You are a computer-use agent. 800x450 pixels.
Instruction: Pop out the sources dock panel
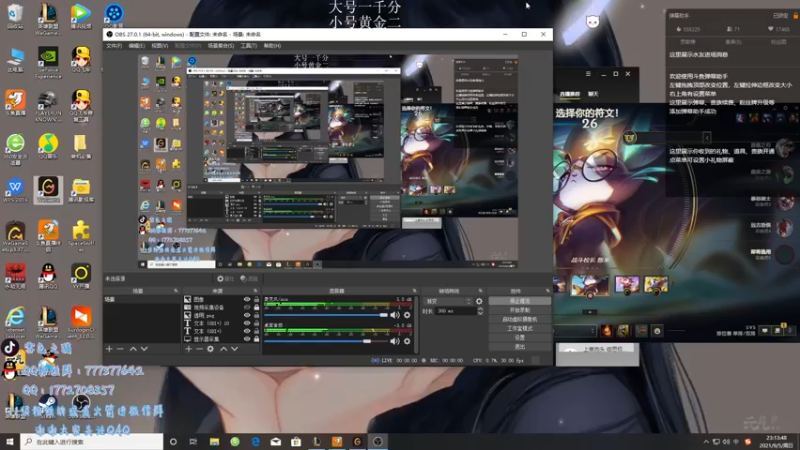click(256, 291)
